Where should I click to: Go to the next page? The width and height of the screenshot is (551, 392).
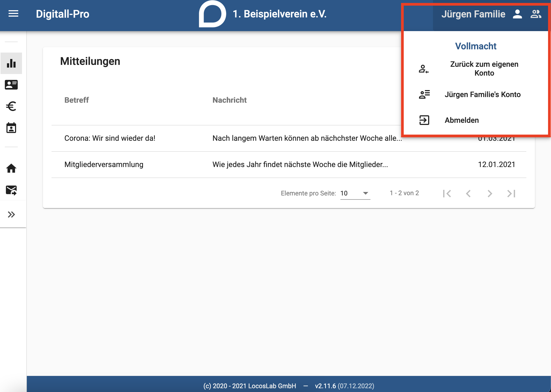click(x=490, y=193)
